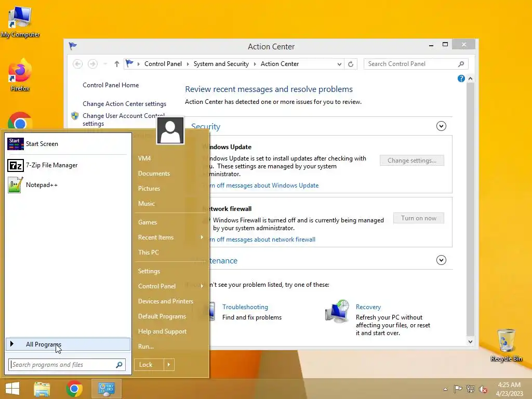Click the Action Center title bar flag icon
Image resolution: width=532 pixels, height=399 pixels.
(x=73, y=46)
